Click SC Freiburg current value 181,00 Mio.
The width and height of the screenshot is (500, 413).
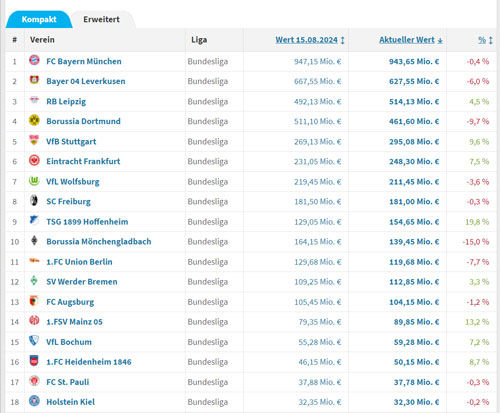[414, 202]
